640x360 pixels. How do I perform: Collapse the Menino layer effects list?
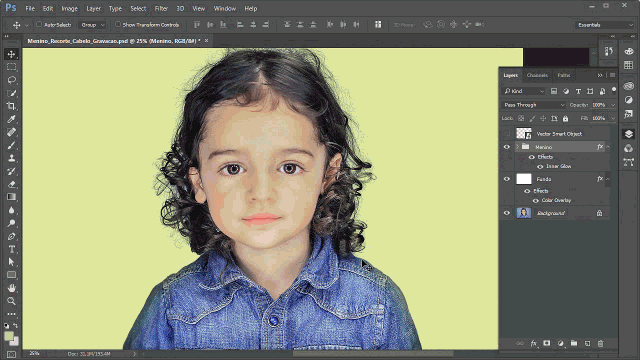pyautogui.click(x=608, y=147)
